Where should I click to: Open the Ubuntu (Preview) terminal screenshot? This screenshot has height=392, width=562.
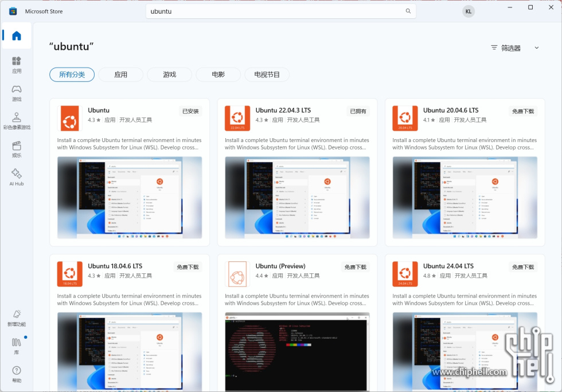(x=297, y=351)
